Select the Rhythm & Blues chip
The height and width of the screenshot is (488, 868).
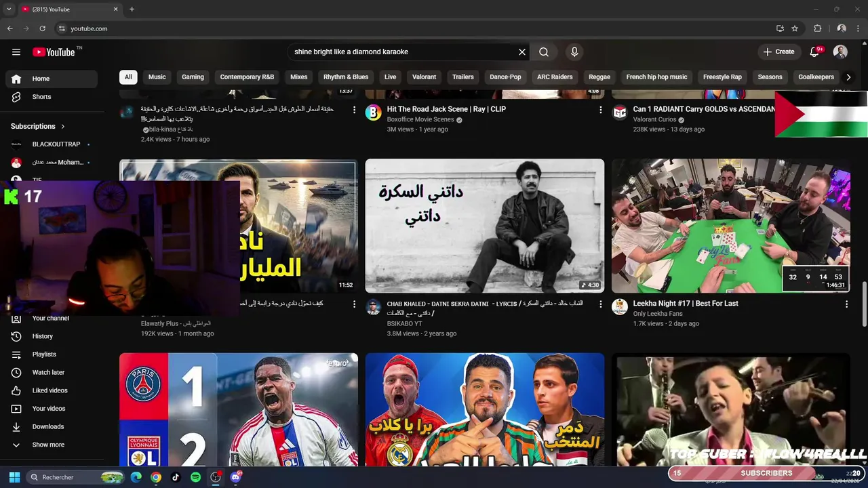pyautogui.click(x=346, y=77)
